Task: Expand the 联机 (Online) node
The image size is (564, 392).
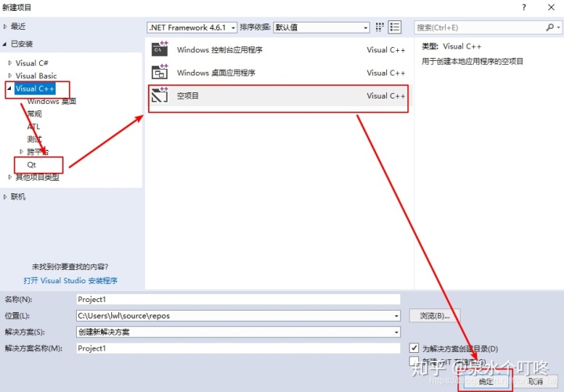Action: 5,196
